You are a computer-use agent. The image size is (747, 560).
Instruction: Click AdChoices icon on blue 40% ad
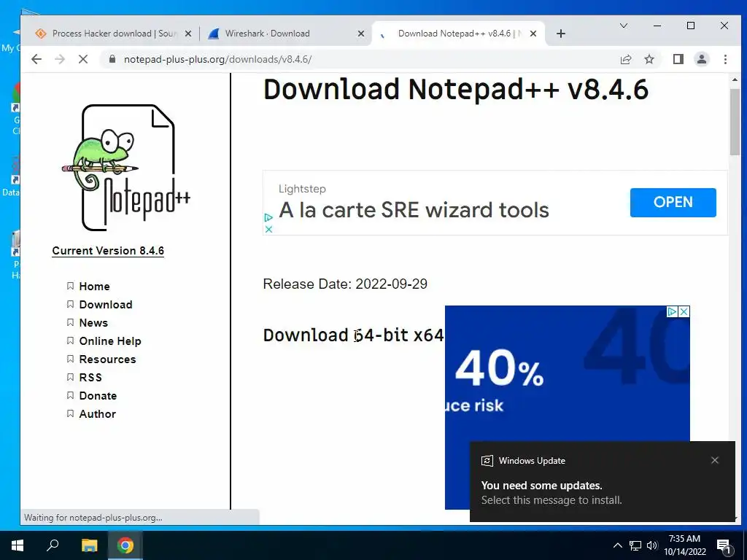[x=672, y=311]
